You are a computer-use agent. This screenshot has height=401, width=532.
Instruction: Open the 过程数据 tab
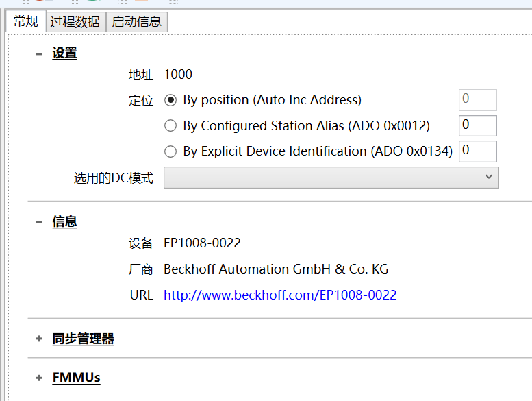pos(75,21)
